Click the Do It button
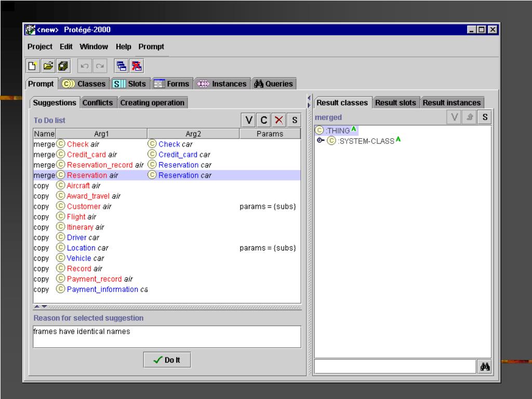 point(167,360)
